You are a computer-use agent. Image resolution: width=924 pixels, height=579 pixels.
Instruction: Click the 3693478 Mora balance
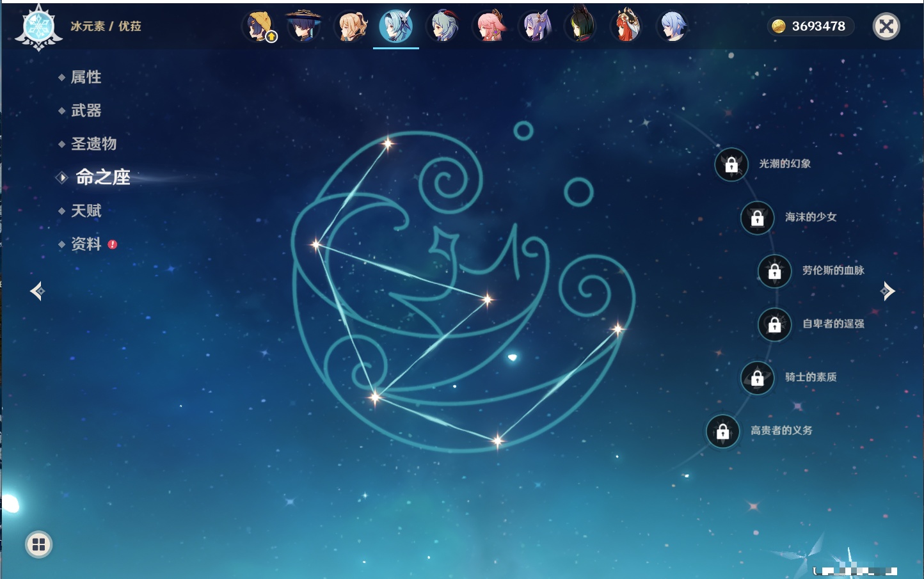point(818,26)
